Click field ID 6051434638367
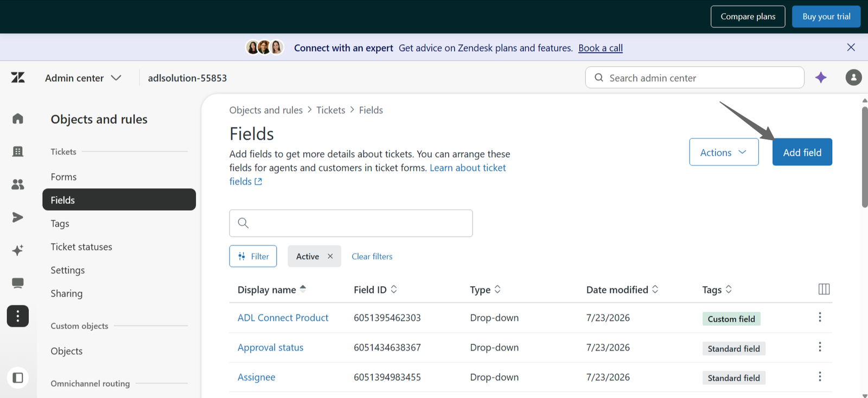 387,348
